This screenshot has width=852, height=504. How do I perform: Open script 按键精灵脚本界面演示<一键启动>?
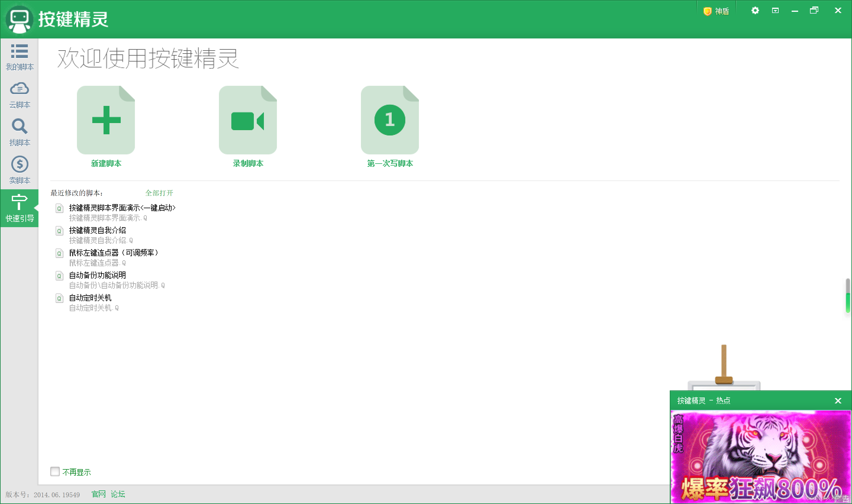[122, 208]
